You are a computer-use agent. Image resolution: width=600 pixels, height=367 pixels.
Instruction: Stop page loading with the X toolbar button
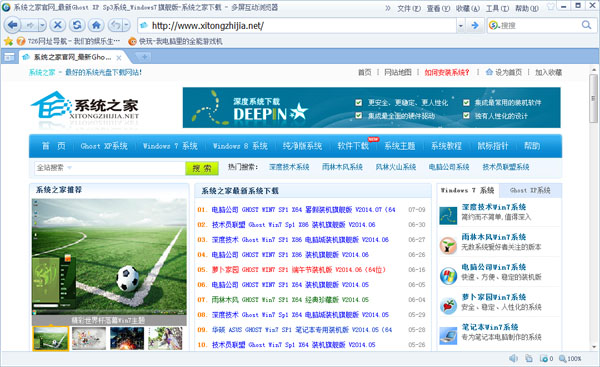(58, 26)
